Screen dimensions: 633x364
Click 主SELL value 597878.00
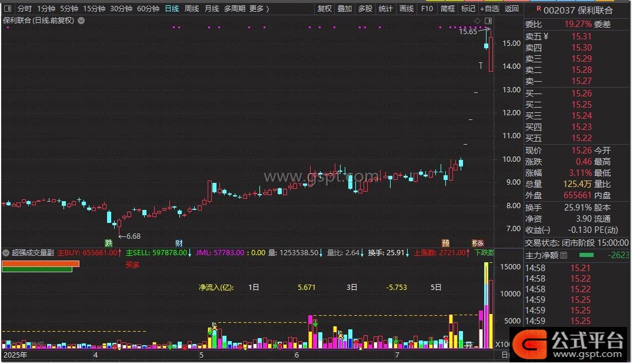point(169,253)
